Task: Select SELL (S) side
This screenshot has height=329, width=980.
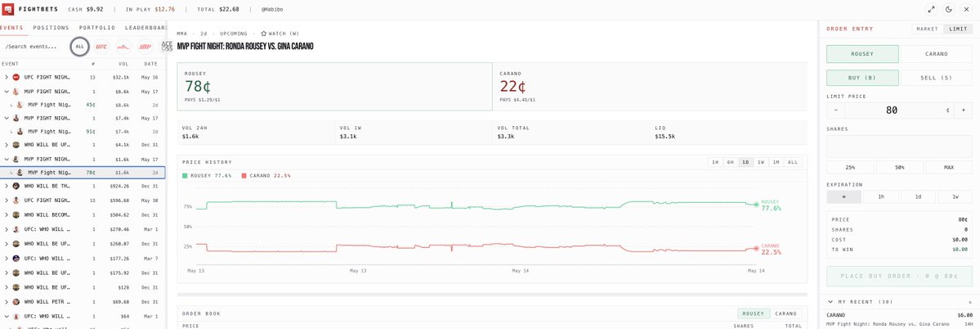Action: coord(936,78)
